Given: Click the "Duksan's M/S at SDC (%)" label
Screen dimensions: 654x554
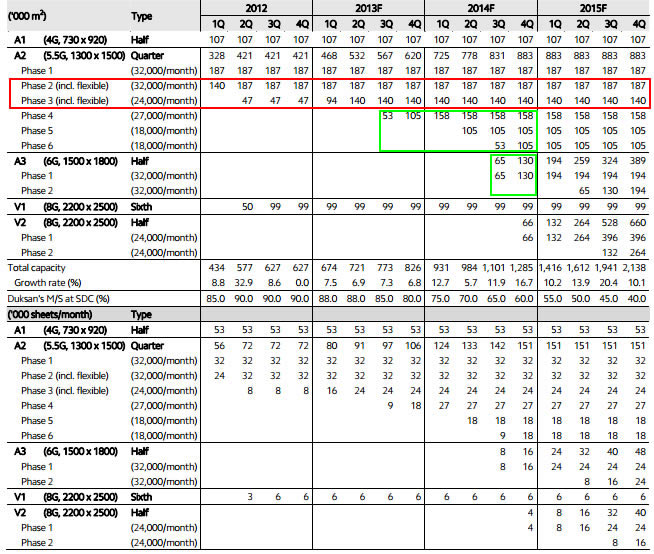Looking at the screenshot, I should [58, 299].
